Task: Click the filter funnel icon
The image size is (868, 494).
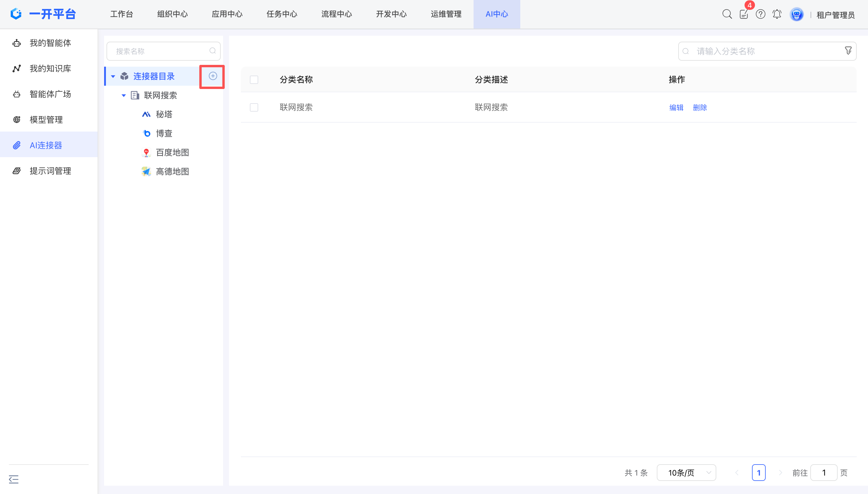Action: 848,51
